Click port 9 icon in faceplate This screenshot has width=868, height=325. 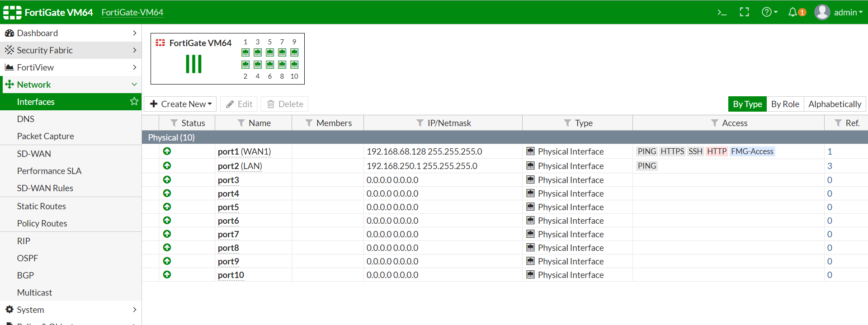pyautogui.click(x=294, y=52)
